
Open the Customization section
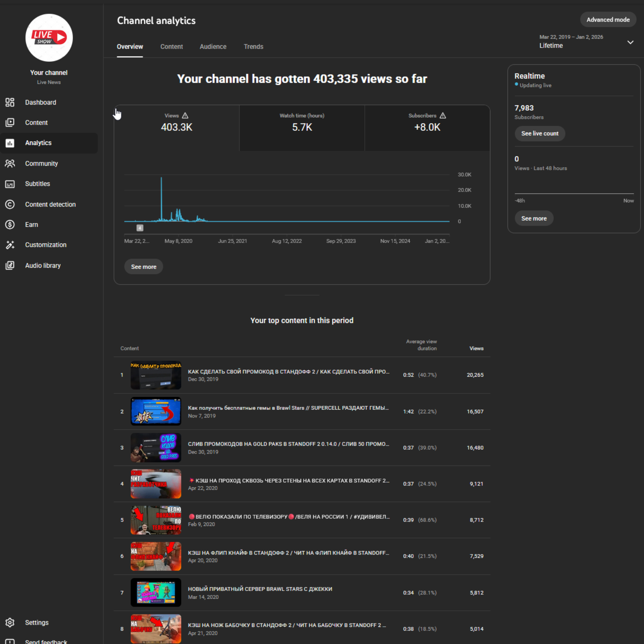click(46, 245)
